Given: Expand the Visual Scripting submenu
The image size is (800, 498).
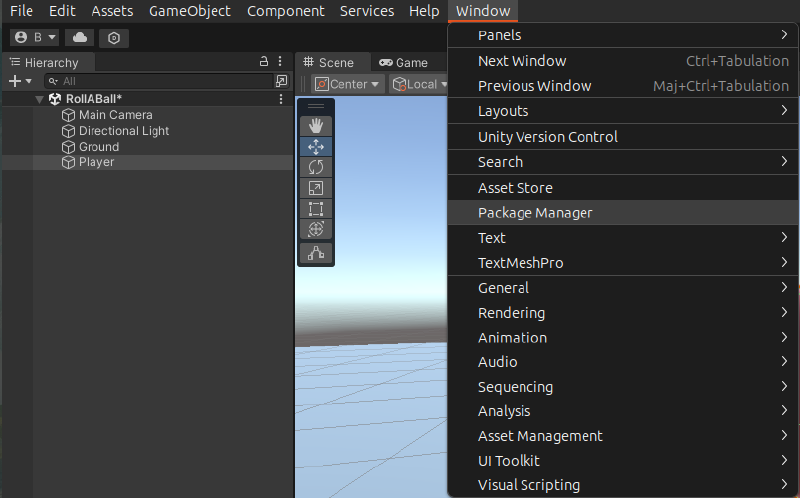Looking at the screenshot, I should 623,485.
